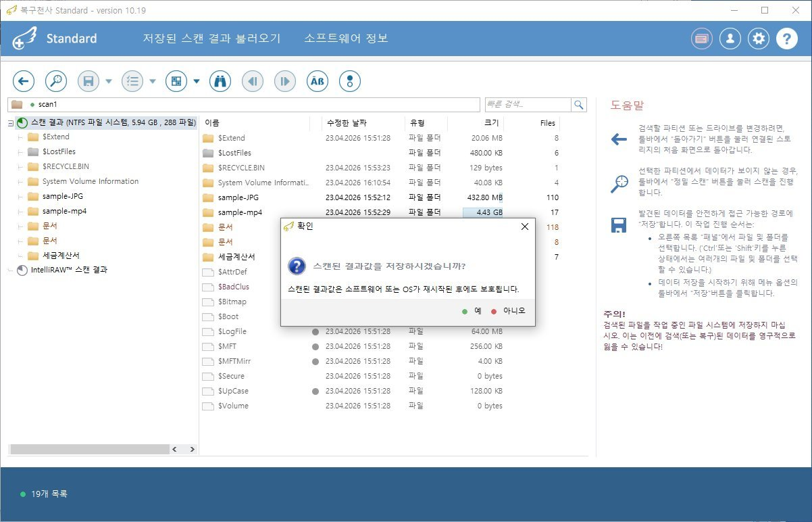Select 세금계산서 in the left tree

tap(61, 256)
